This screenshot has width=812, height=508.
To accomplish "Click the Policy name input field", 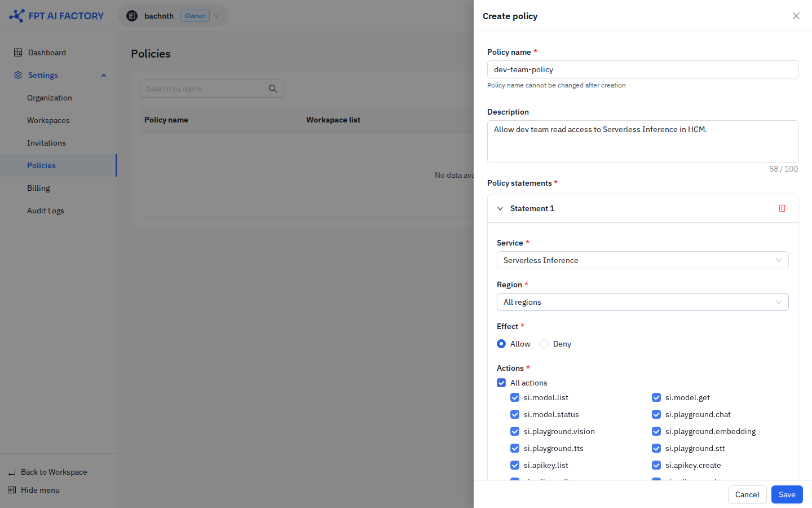I will pyautogui.click(x=643, y=69).
